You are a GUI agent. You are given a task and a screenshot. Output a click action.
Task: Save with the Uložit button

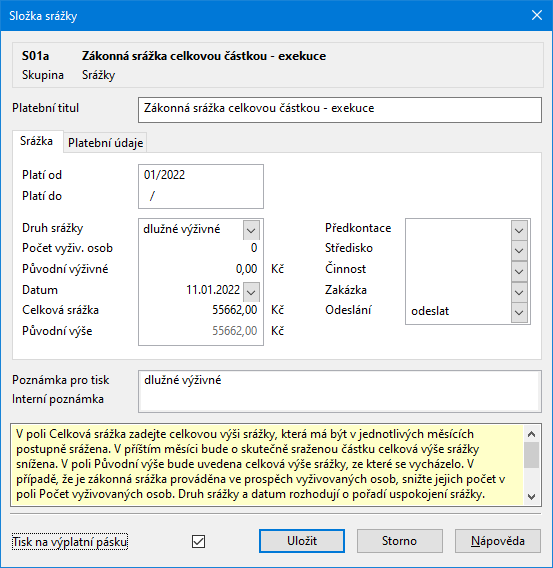pos(302,541)
